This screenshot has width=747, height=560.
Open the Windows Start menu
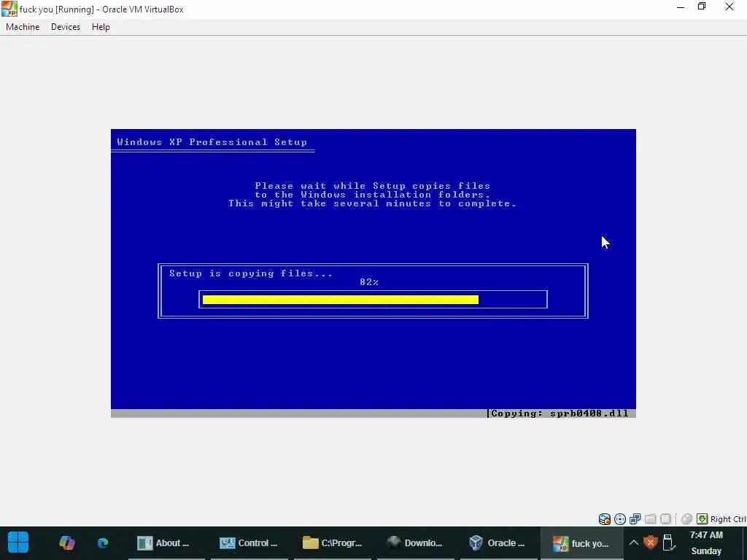(18, 542)
